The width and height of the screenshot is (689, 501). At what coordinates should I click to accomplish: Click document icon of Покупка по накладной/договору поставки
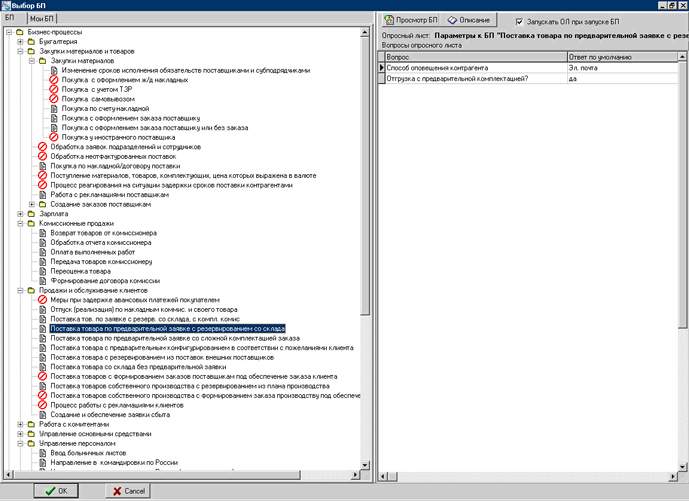(43, 166)
